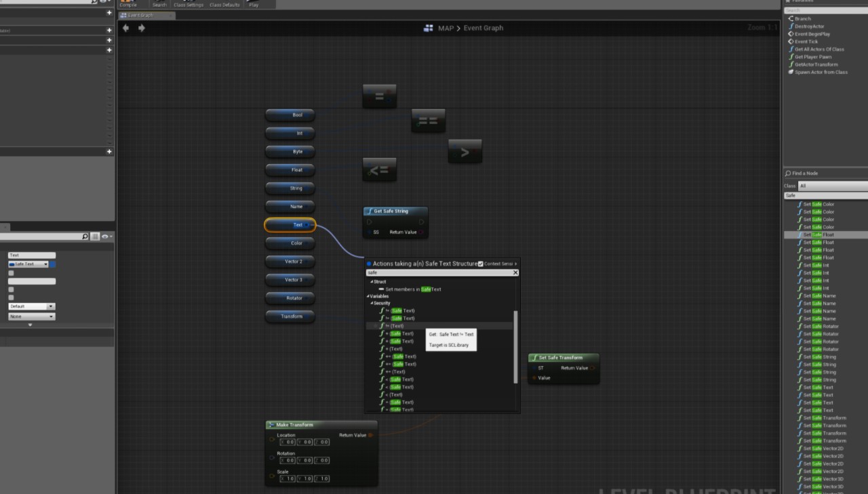Select the Float variable node

(x=290, y=169)
